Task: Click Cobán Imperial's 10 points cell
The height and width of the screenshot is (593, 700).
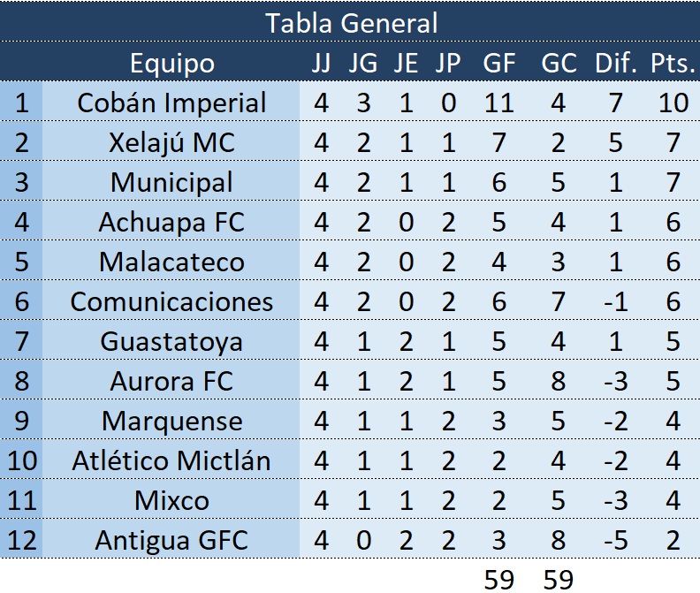Action: coord(673,103)
